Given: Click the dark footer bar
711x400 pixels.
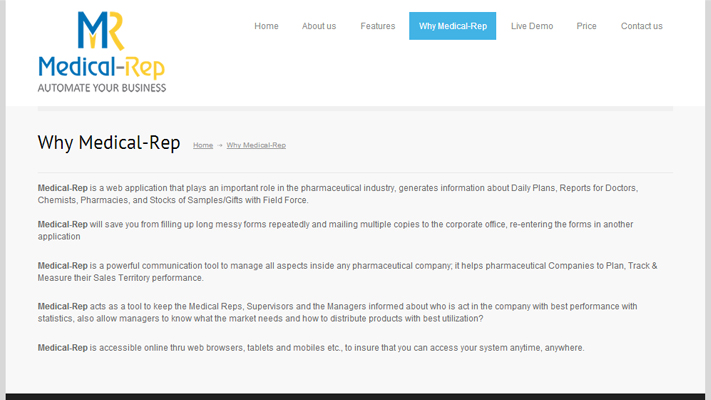Looking at the screenshot, I should [356, 396].
